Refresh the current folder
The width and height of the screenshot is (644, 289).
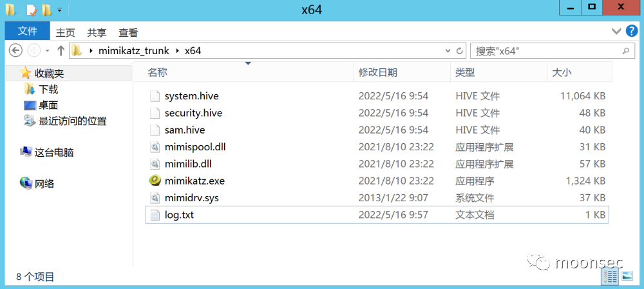(460, 51)
